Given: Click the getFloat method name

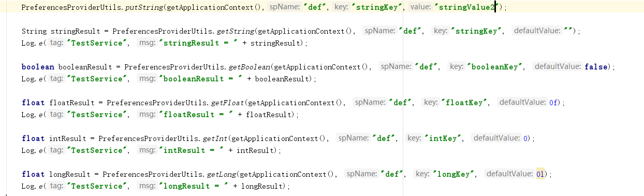Looking at the screenshot, I should click(x=229, y=103).
